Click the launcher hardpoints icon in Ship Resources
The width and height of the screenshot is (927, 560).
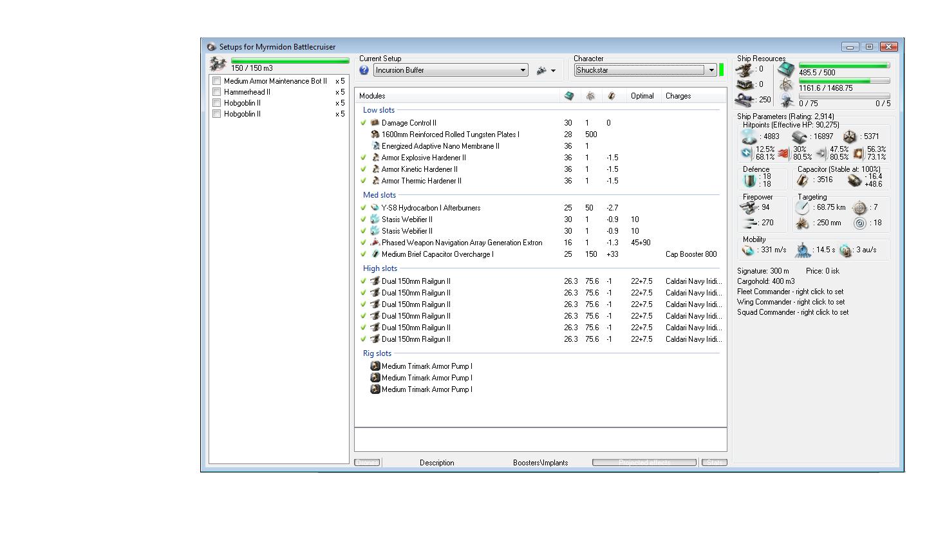coord(745,84)
